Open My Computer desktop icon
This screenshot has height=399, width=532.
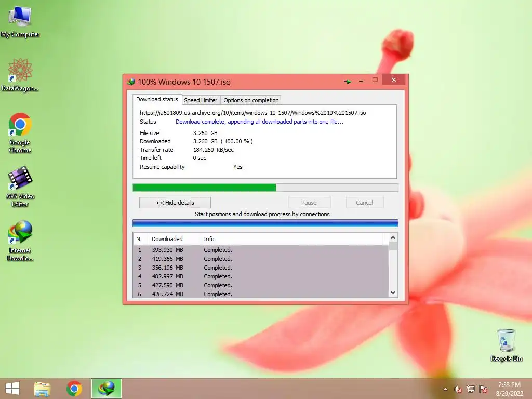[20, 21]
